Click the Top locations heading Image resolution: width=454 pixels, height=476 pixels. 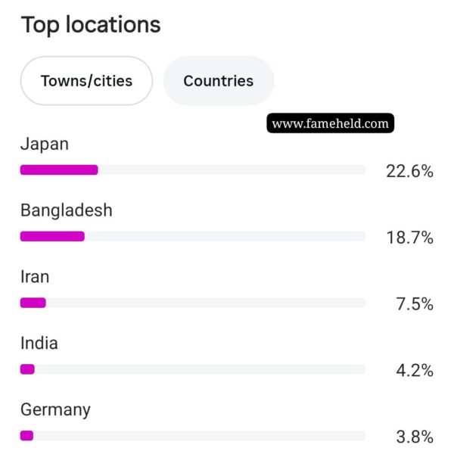pos(91,25)
